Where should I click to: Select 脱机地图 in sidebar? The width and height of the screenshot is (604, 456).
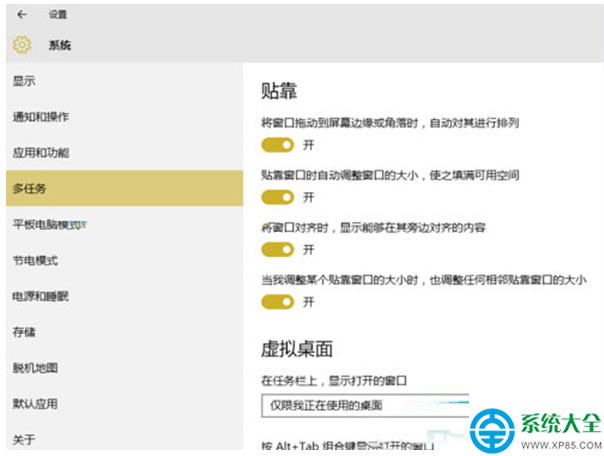point(35,367)
